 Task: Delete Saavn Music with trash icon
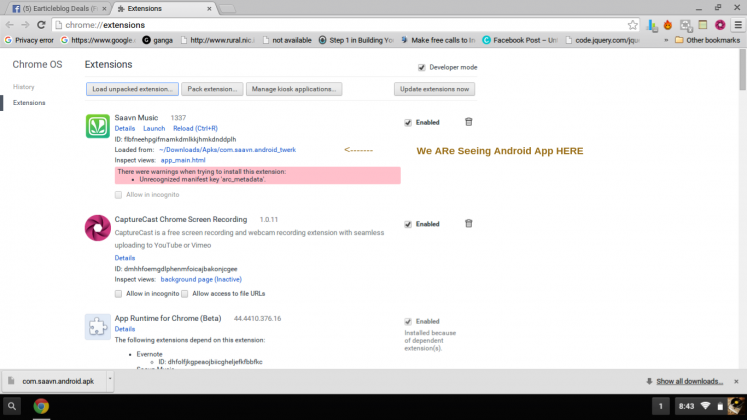click(x=469, y=122)
